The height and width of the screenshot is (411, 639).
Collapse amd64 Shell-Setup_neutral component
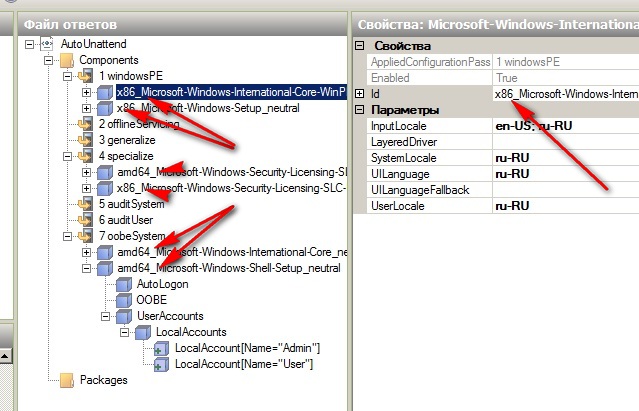click(86, 268)
